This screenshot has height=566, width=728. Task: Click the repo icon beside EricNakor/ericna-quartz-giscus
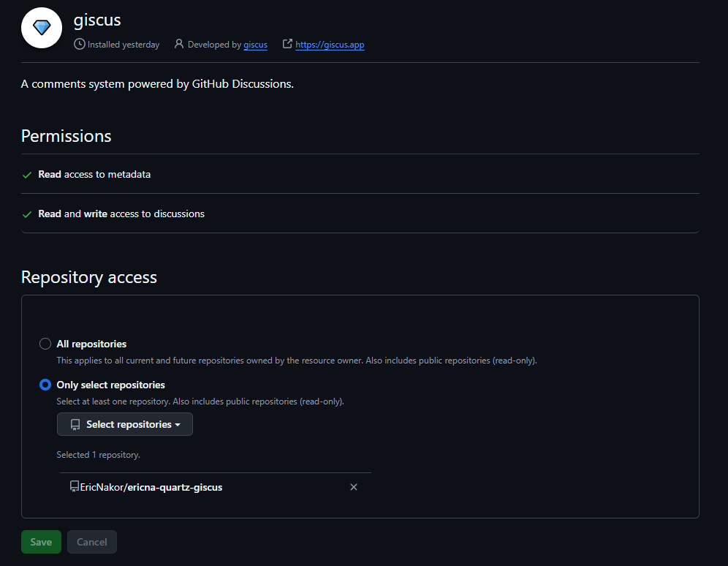coord(74,486)
